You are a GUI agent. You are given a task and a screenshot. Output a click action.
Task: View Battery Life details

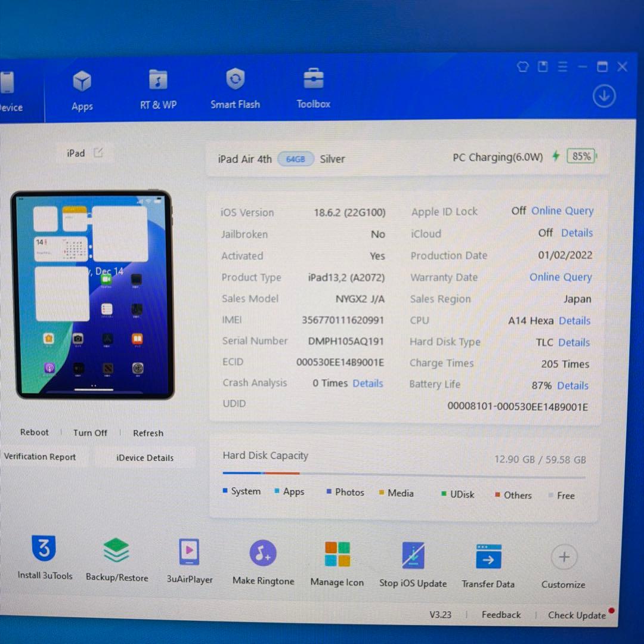point(572,386)
